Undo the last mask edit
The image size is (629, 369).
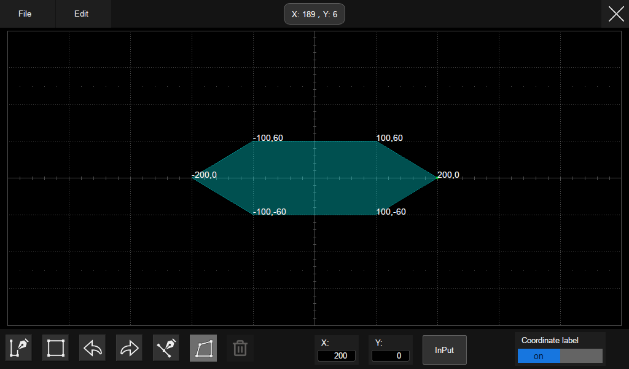pos(92,348)
